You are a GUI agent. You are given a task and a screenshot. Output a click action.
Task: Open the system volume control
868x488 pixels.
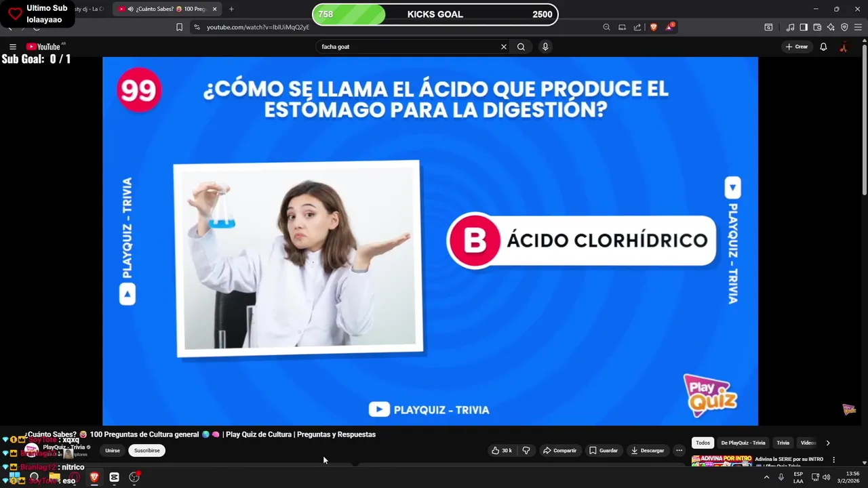click(826, 477)
